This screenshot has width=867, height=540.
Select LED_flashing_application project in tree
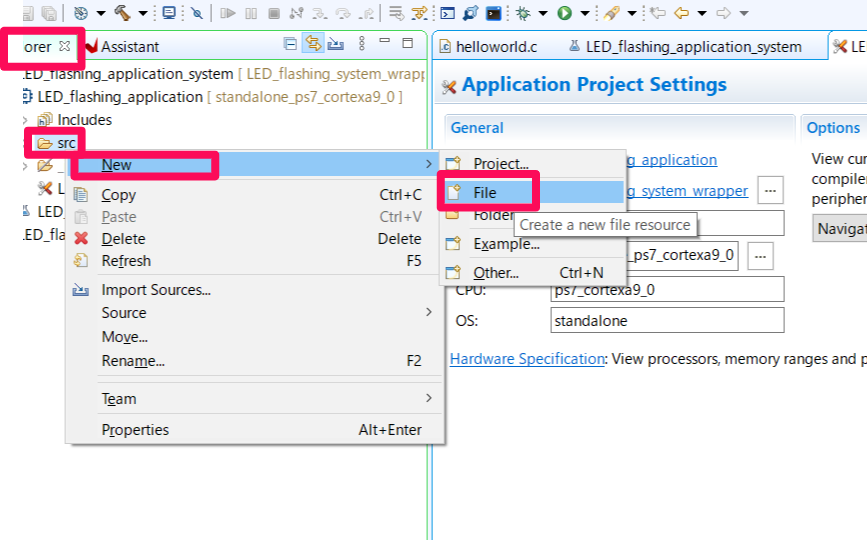[120, 97]
